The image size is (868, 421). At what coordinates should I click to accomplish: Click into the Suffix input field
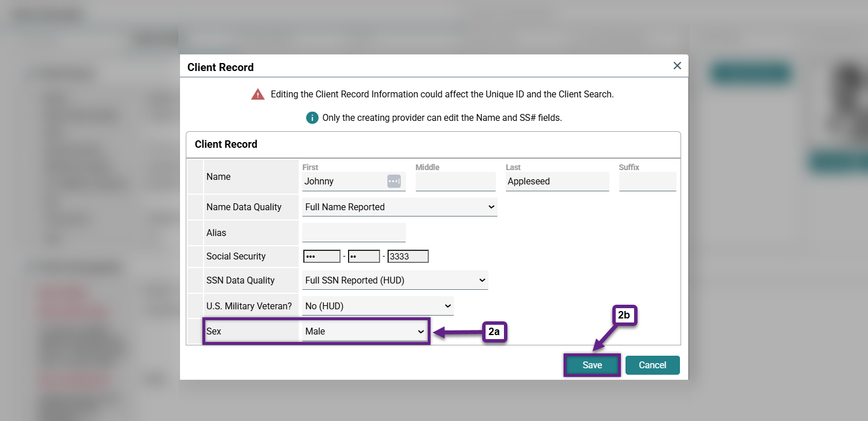click(x=647, y=182)
